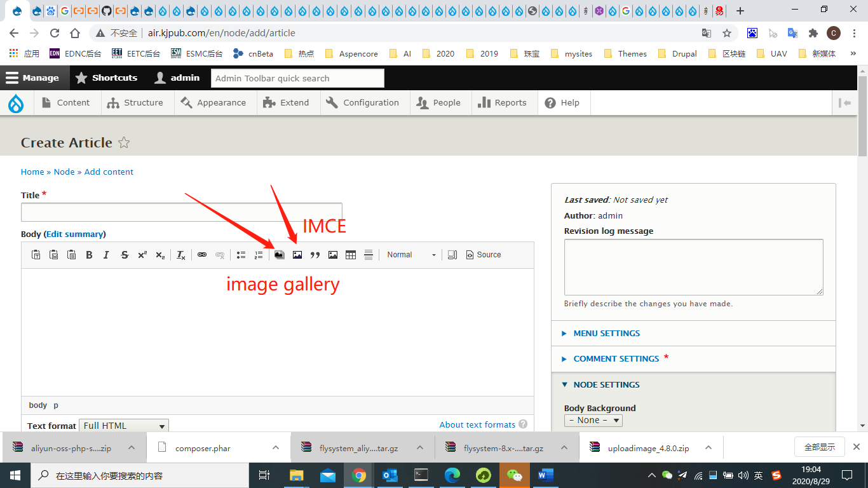Star Create Article as a shortcut
The height and width of the screenshot is (488, 868).
click(124, 143)
